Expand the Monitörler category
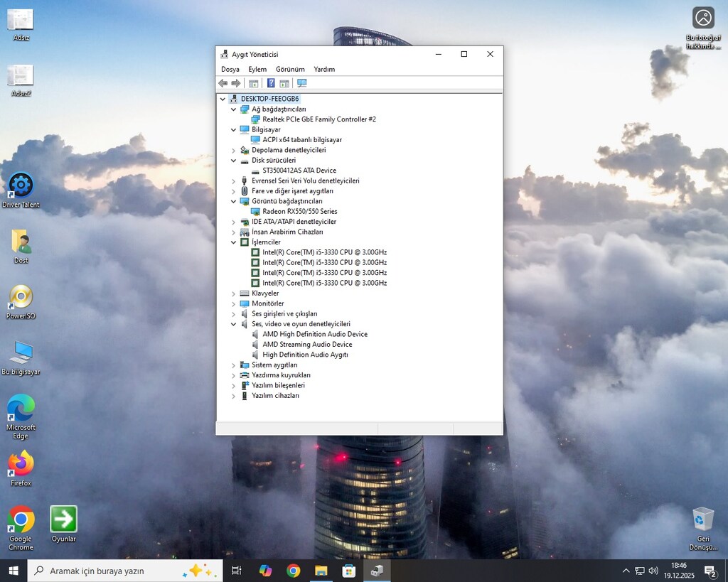 pyautogui.click(x=233, y=303)
